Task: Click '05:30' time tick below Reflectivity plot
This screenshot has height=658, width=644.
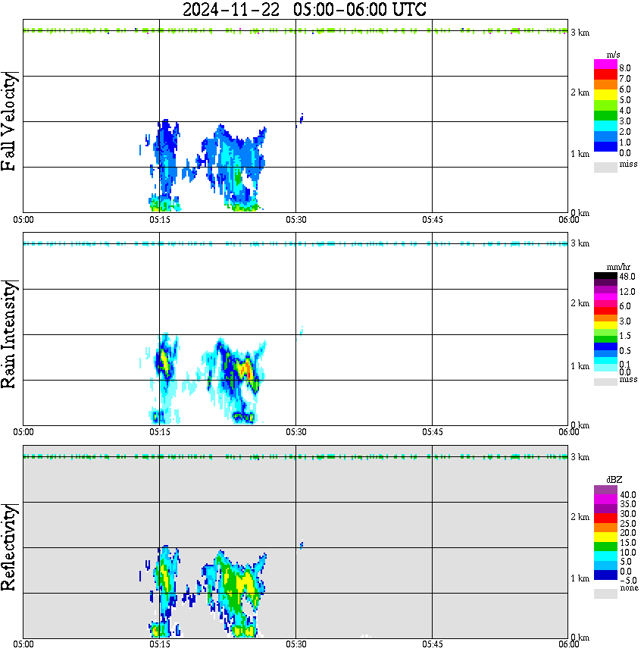Action: pyautogui.click(x=295, y=644)
